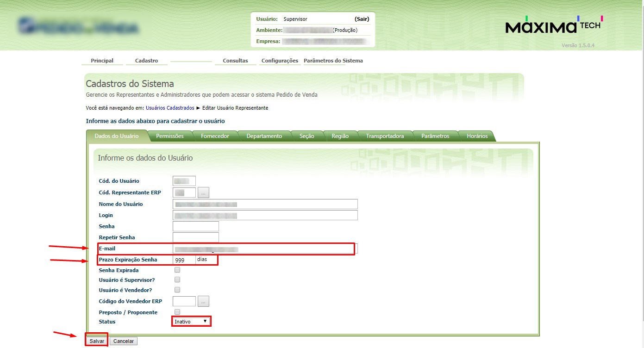Open the Status dropdown showing Inativo
This screenshot has height=348, width=644.
click(x=191, y=322)
